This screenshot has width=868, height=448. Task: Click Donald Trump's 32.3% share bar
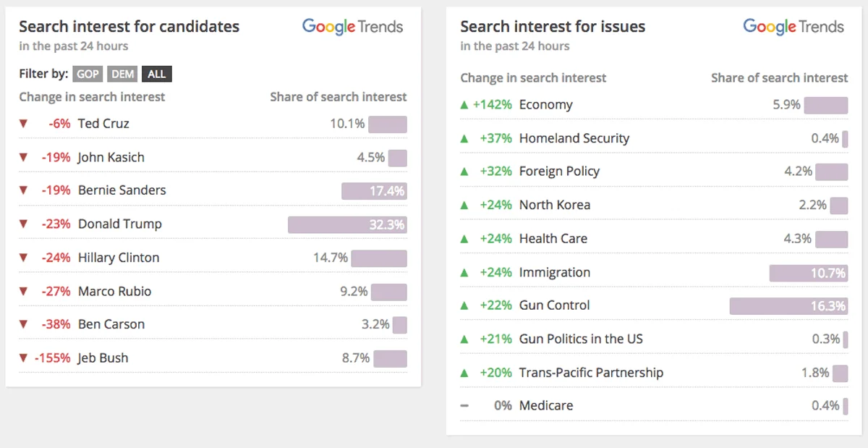[x=347, y=224]
